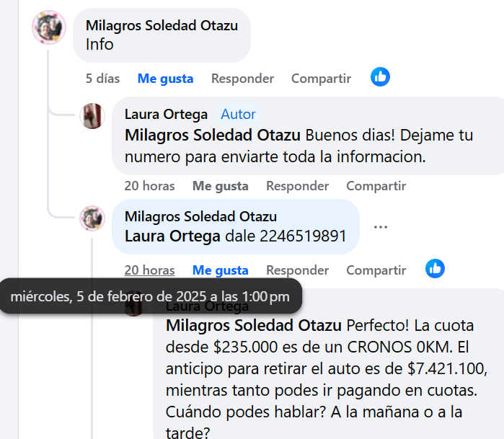This screenshot has width=504, height=439.
Task: Share Laura's Buenos dias reply
Action: pyautogui.click(x=376, y=186)
